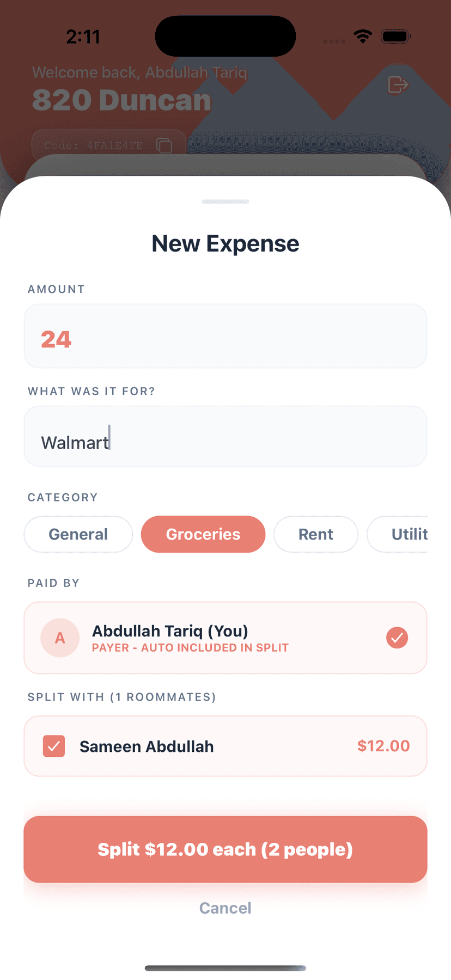
Task: Tap the house code badge
Action: pos(98,145)
